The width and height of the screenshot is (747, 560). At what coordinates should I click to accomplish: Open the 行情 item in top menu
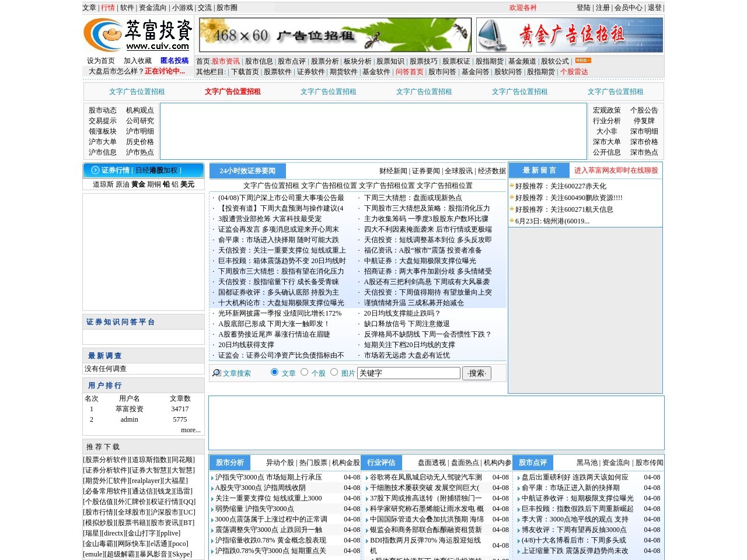[108, 8]
